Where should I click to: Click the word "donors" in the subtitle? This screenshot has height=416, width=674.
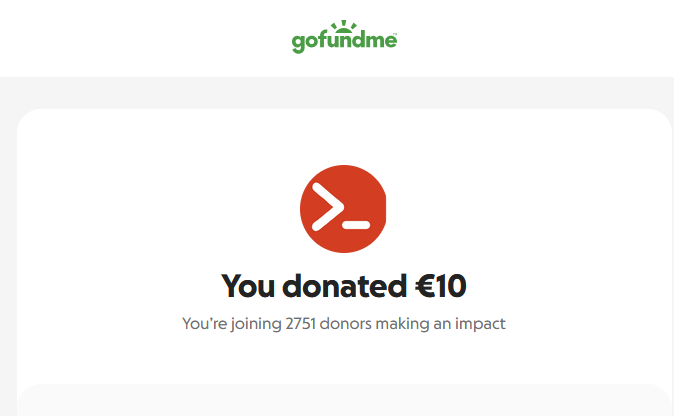(x=346, y=324)
